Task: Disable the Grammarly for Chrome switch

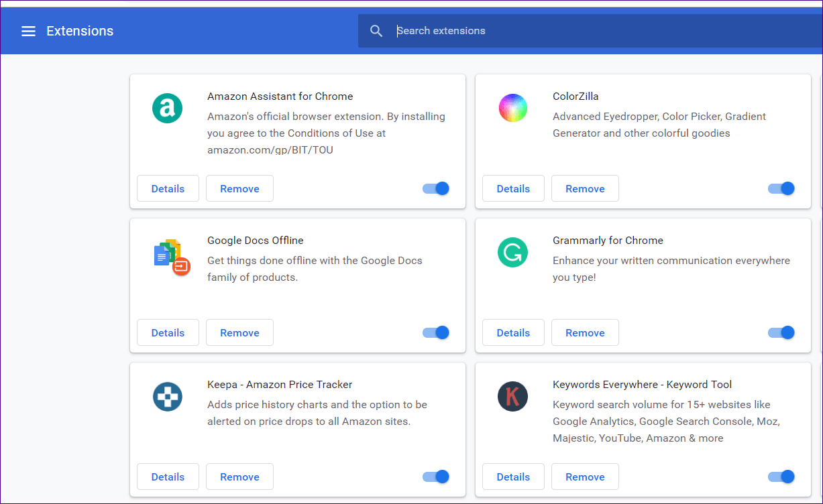Action: 781,332
